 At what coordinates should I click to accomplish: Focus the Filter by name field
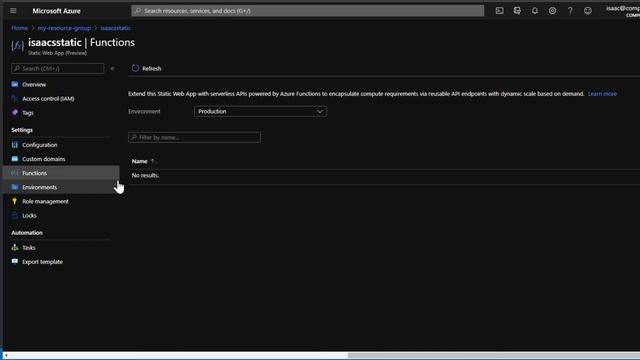point(194,137)
